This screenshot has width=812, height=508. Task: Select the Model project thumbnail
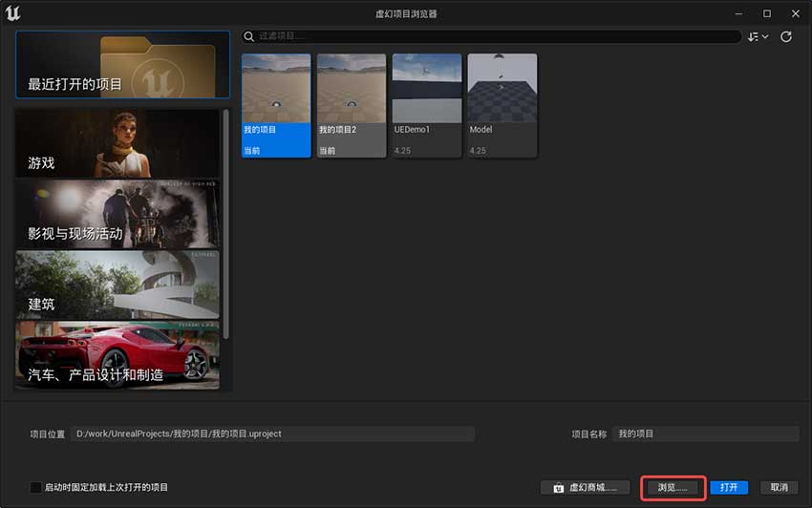502,105
